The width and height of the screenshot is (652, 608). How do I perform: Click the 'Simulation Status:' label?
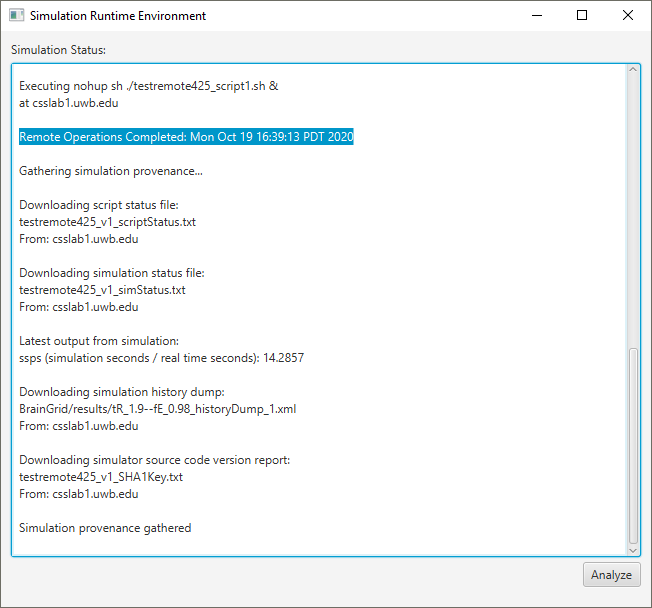(x=58, y=50)
